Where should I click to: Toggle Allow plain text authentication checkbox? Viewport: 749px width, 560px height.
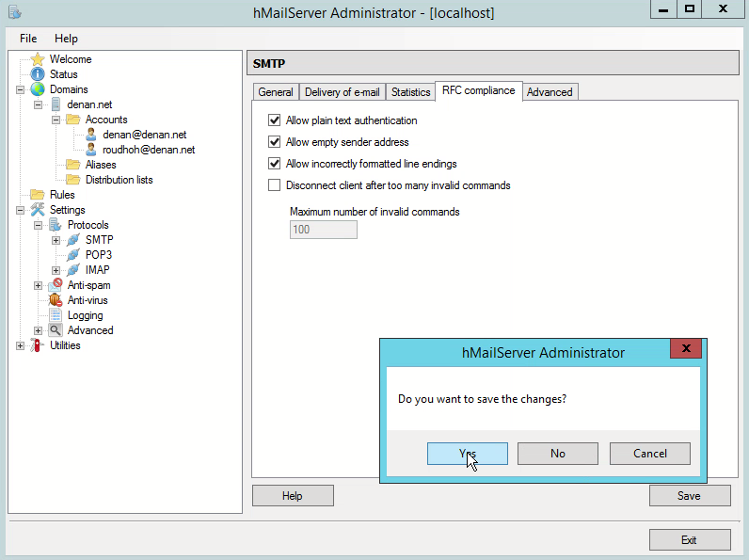tap(274, 120)
